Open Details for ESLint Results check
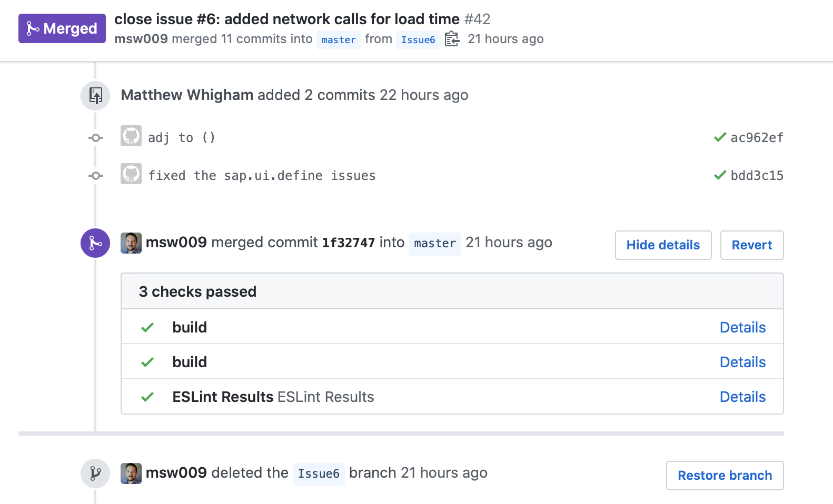The height and width of the screenshot is (504, 833). [x=742, y=397]
